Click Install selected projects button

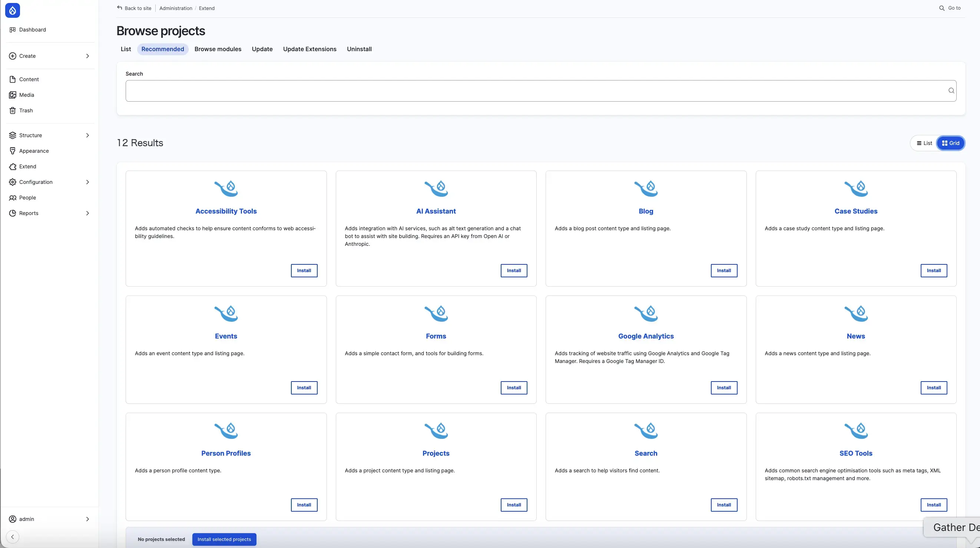(x=224, y=539)
